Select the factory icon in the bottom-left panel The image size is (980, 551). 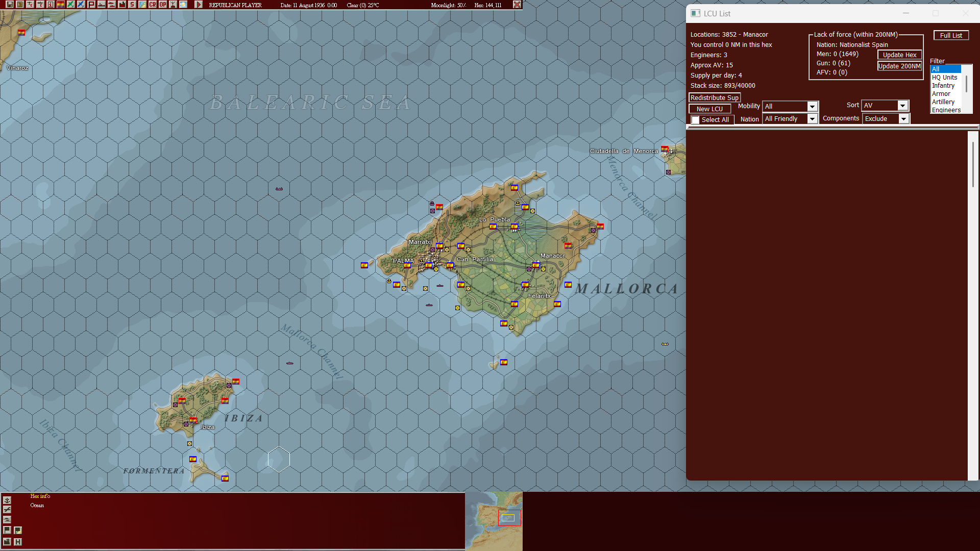pyautogui.click(x=7, y=542)
